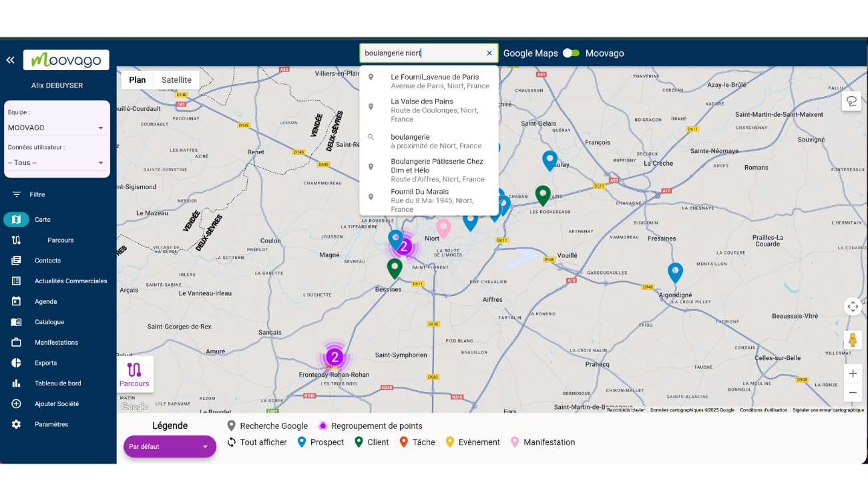Image resolution: width=868 pixels, height=501 pixels.
Task: Toggle Prospect markers in legend
Action: (x=320, y=442)
